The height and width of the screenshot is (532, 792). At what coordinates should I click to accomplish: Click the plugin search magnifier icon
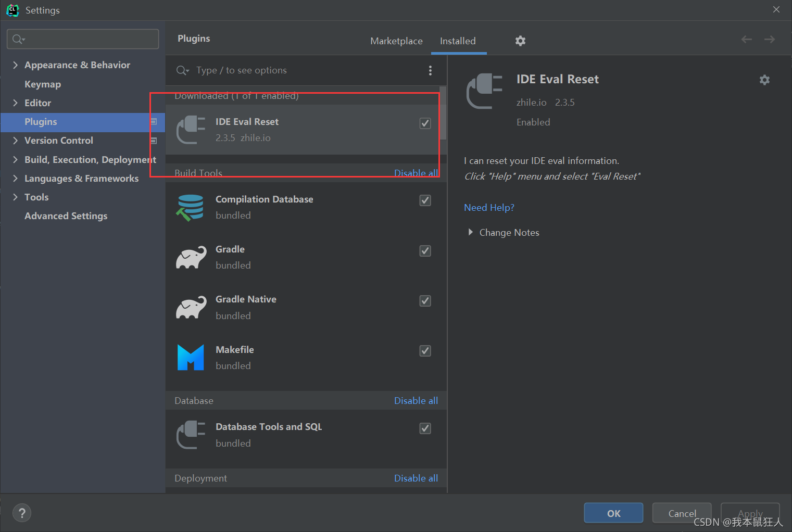(182, 70)
